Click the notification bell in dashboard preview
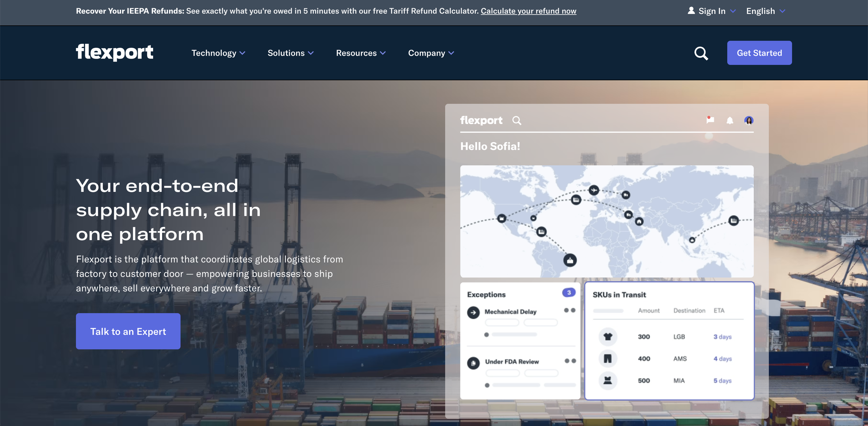Screen dimensions: 868x426 (x=730, y=121)
